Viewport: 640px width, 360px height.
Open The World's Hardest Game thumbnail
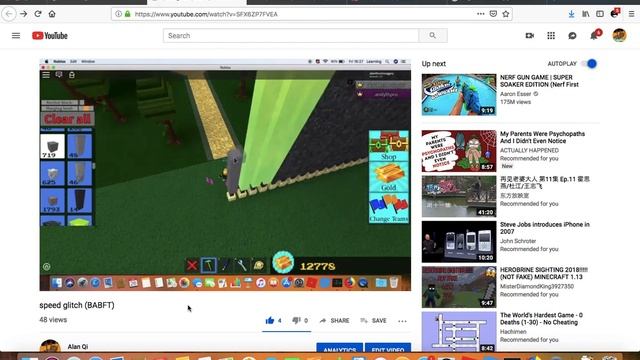point(459,332)
